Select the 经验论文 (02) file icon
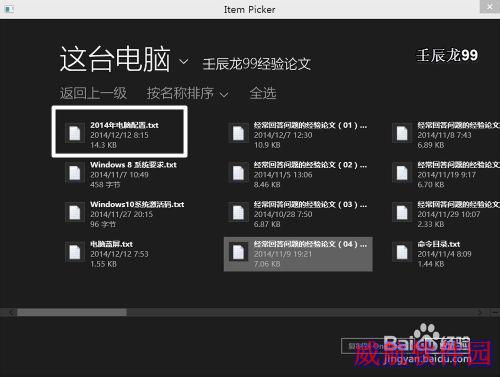Viewport: 500px width, 377px height. click(238, 173)
